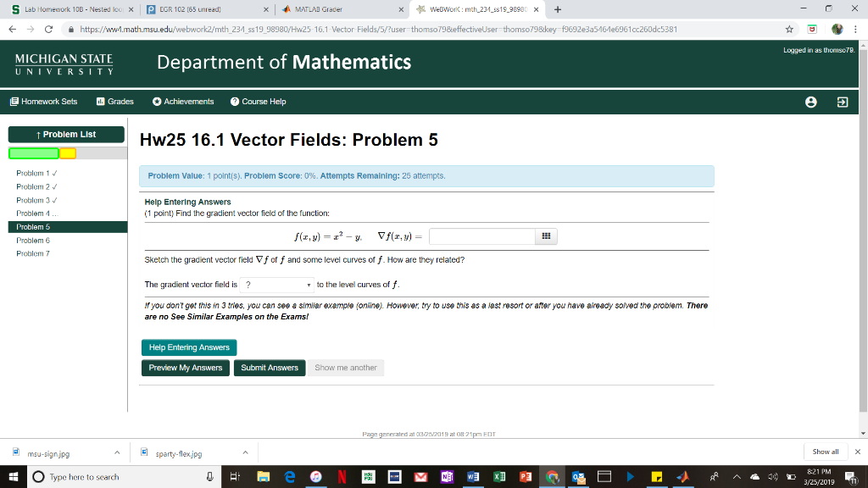Go back to previous page
The height and width of the screenshot is (488, 868).
(13, 30)
